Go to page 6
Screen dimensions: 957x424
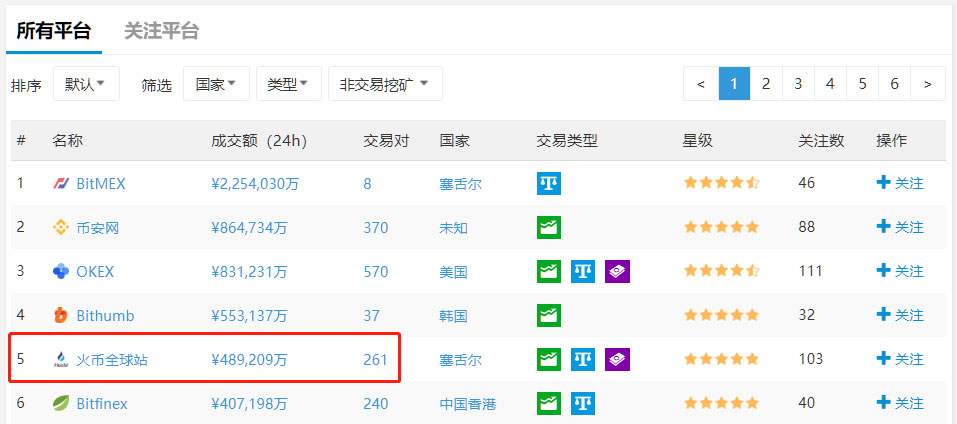(894, 84)
